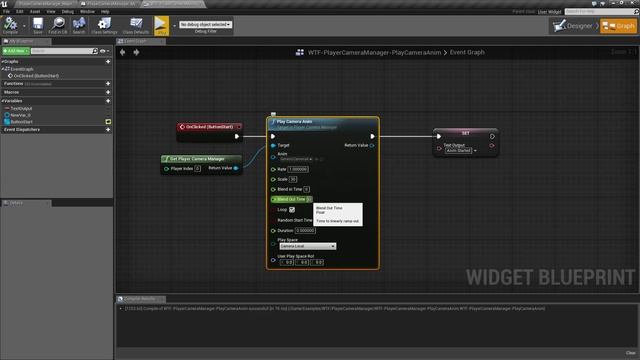Click the Target input pin
The height and width of the screenshot is (360, 640).
click(273, 145)
